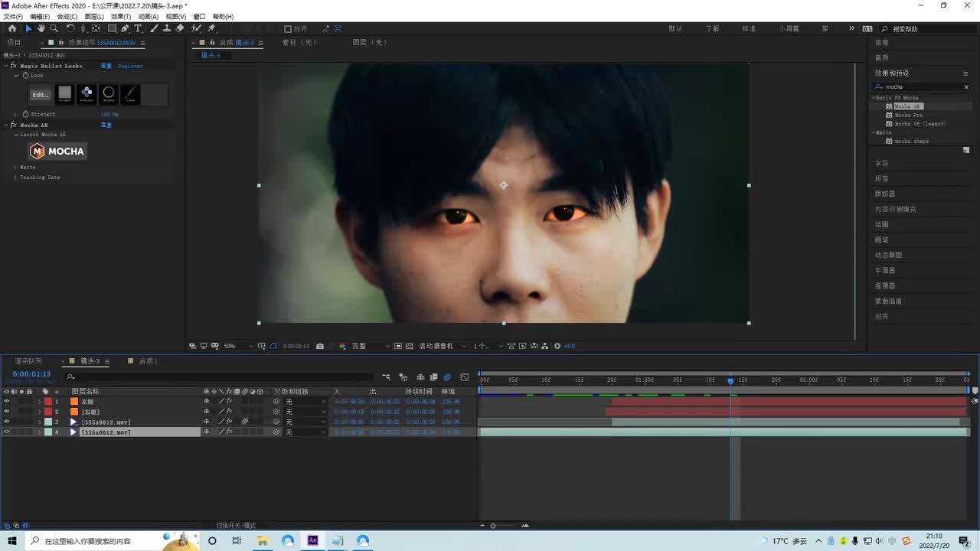The width and height of the screenshot is (980, 551).
Task: Click the current time indicator playhead
Action: [x=730, y=380]
